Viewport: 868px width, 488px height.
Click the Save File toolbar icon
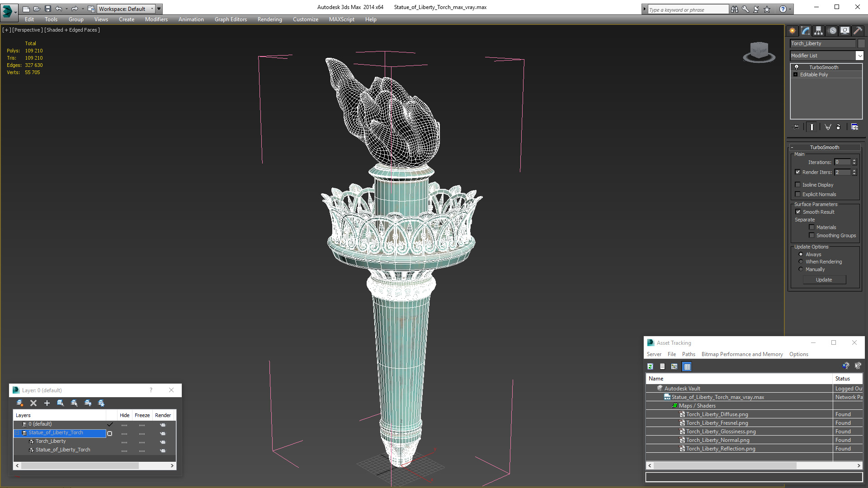pos(48,9)
